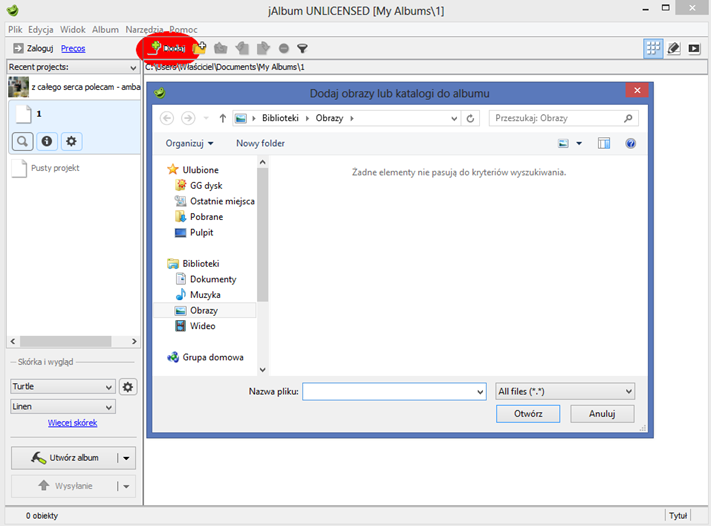Click the Nazwa pliku filename field
The height and width of the screenshot is (526, 711).
click(394, 392)
